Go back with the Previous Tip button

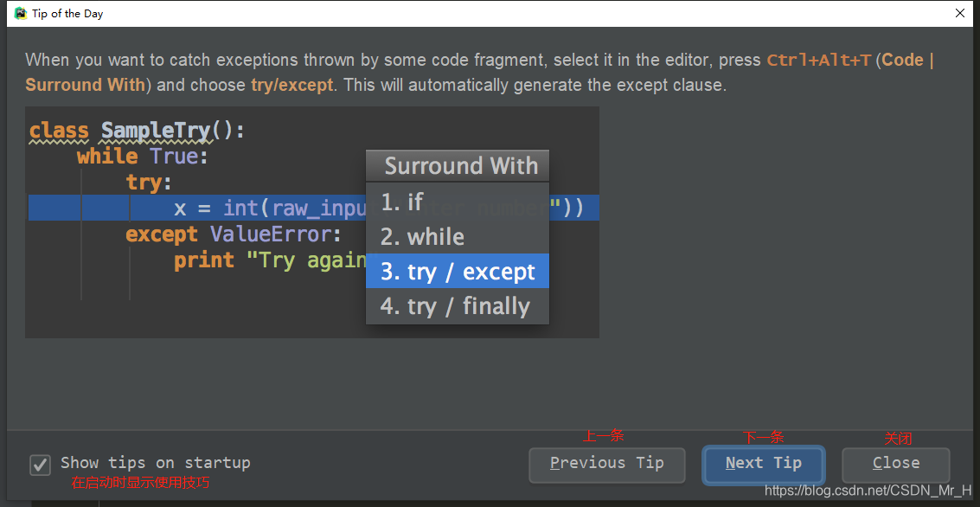(607, 465)
